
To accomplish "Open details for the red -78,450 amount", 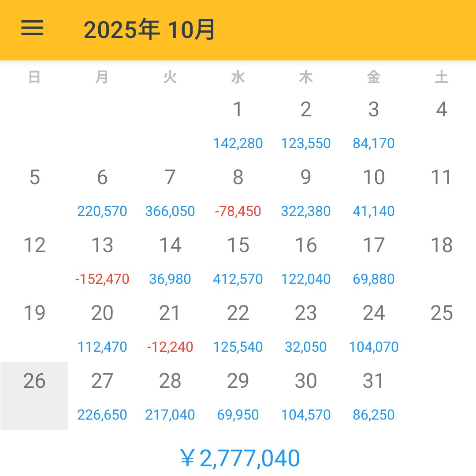I will tap(238, 211).
